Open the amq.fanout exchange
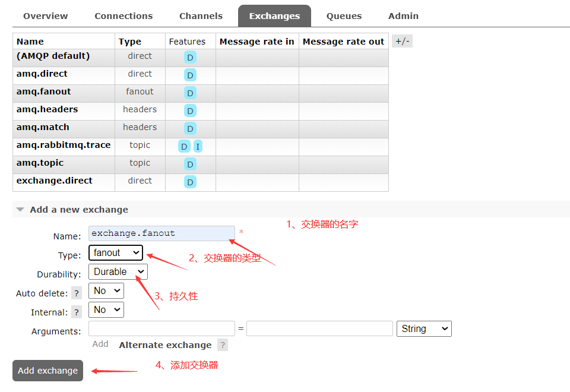This screenshot has height=392, width=570. point(43,91)
